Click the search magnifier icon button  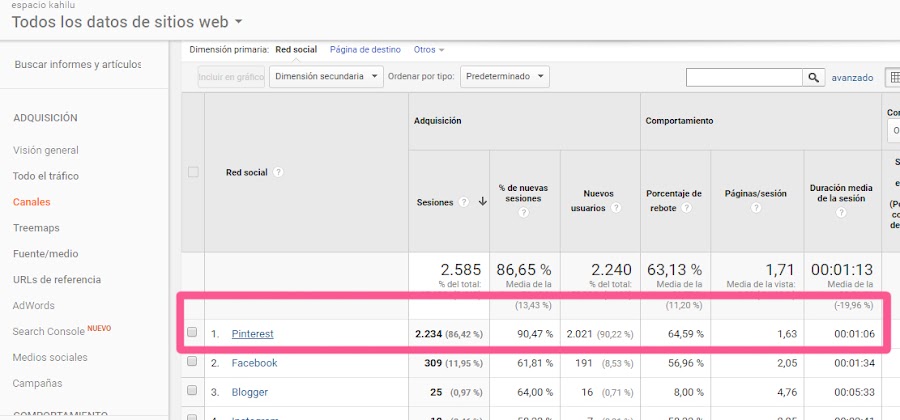(813, 77)
